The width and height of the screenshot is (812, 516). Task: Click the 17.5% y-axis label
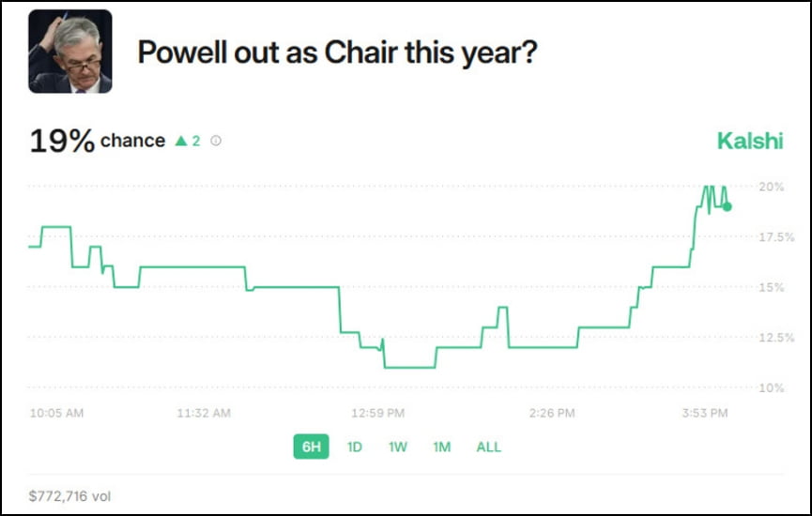tap(776, 237)
